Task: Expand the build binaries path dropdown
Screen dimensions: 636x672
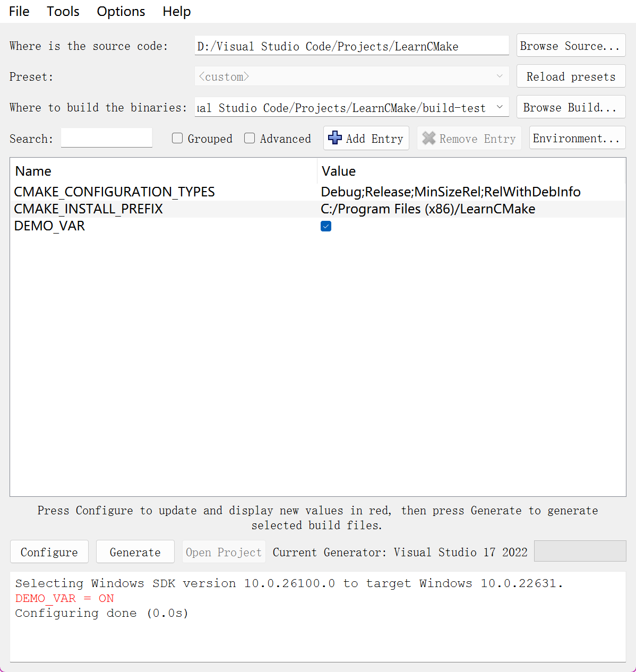Action: click(500, 107)
